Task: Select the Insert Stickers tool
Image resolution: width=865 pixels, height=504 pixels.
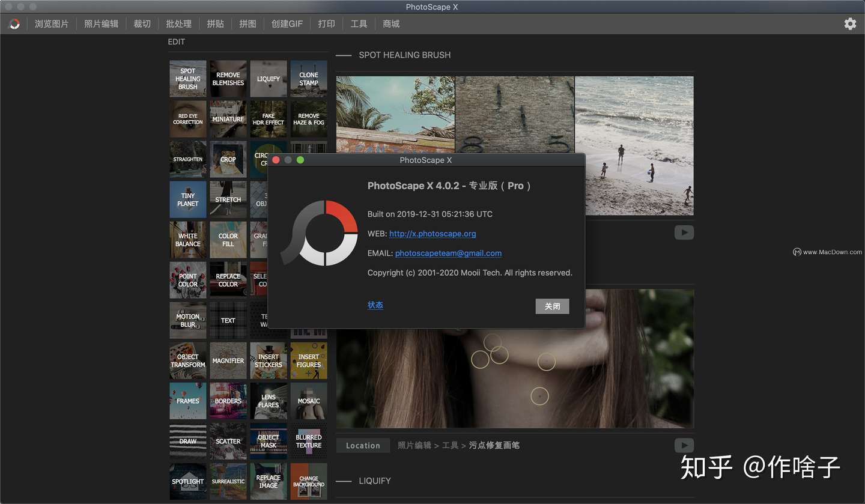Action: pyautogui.click(x=268, y=360)
